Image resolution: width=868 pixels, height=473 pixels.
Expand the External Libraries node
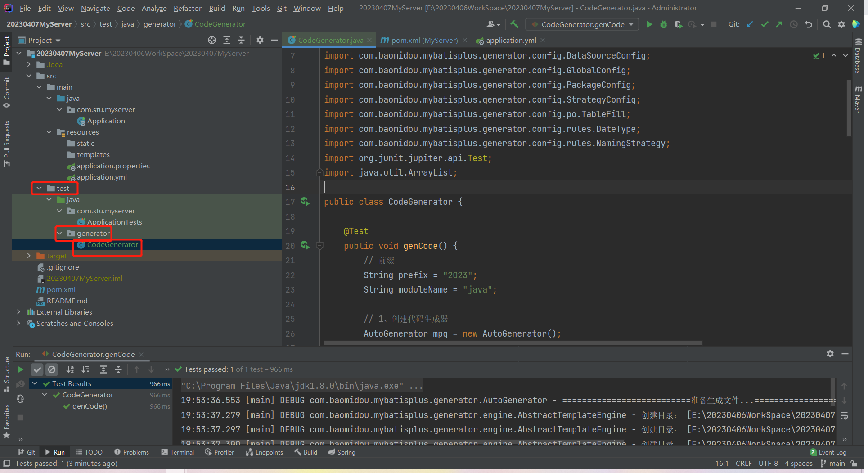coord(18,312)
